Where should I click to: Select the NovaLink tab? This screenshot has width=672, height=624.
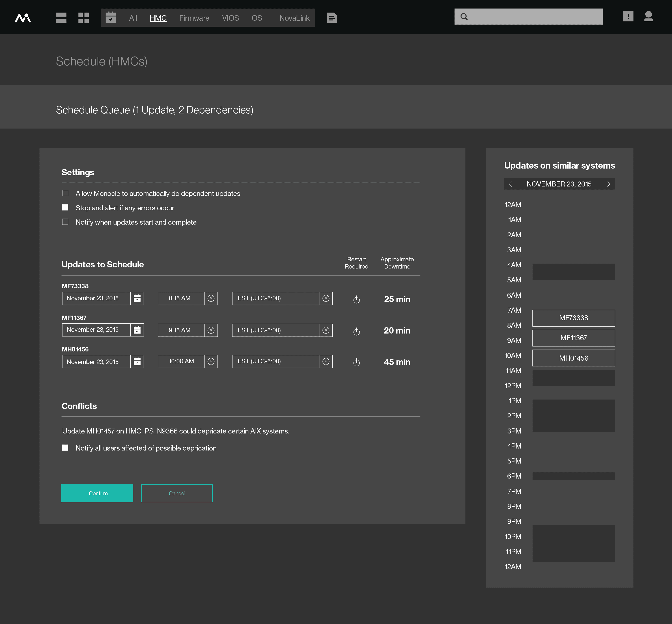pos(294,18)
